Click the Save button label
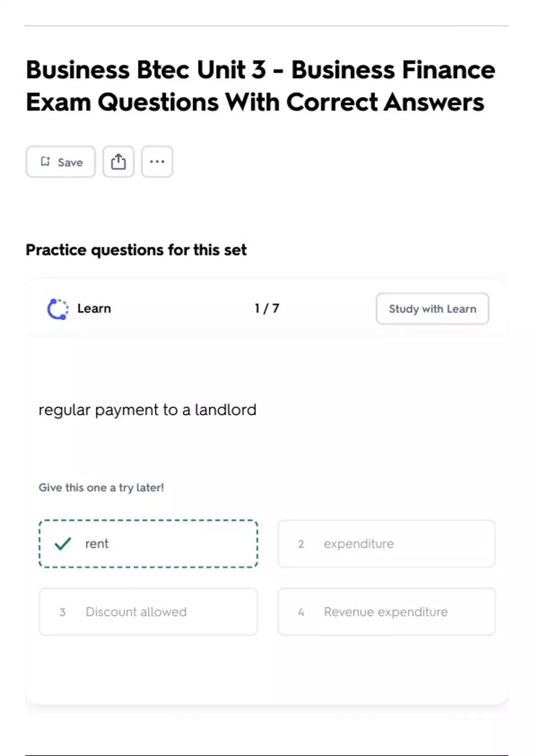The height and width of the screenshot is (756, 534). [70, 162]
